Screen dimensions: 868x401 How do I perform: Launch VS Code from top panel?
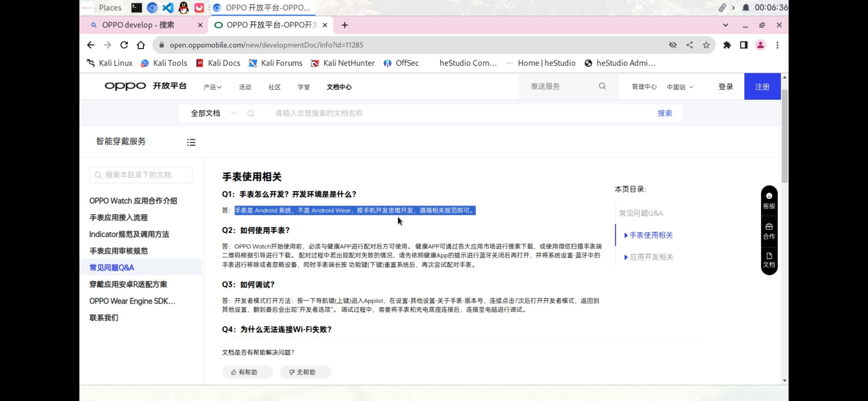pos(168,7)
